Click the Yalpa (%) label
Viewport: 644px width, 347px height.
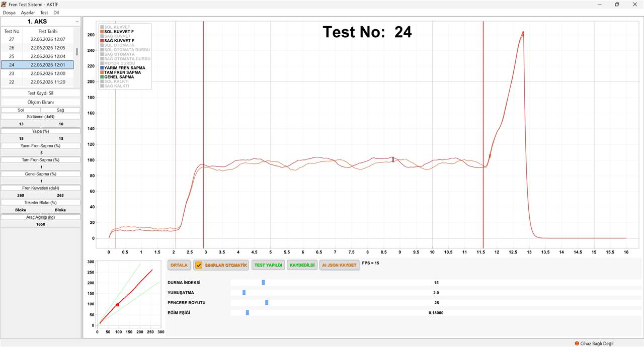(40, 131)
